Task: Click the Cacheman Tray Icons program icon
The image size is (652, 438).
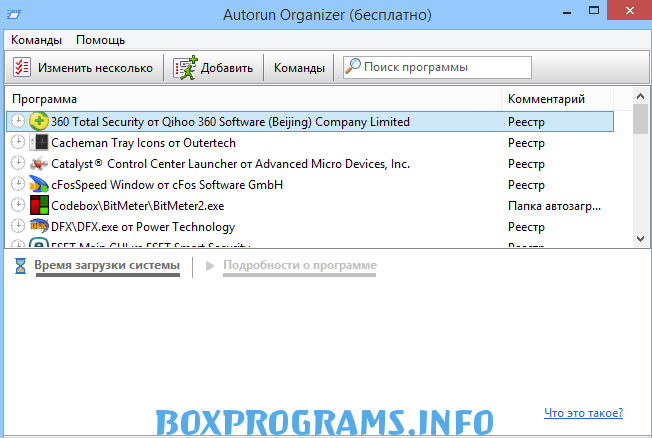Action: 39,143
